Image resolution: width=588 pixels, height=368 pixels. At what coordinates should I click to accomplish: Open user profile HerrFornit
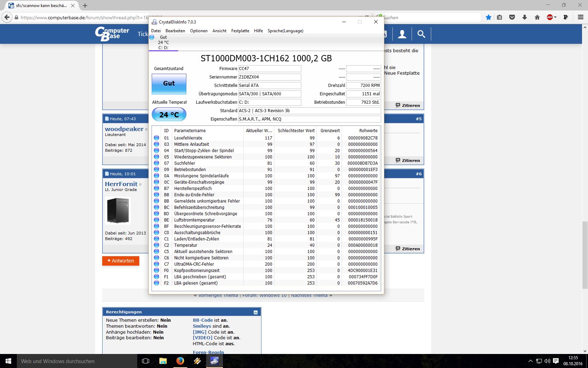(121, 184)
